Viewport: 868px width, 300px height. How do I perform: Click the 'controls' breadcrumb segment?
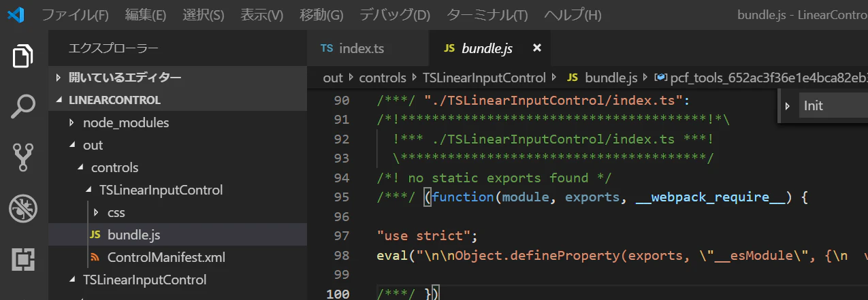[383, 78]
